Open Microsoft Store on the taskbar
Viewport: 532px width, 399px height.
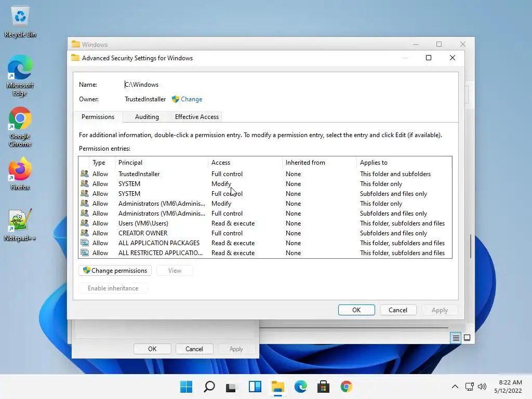pos(323,387)
